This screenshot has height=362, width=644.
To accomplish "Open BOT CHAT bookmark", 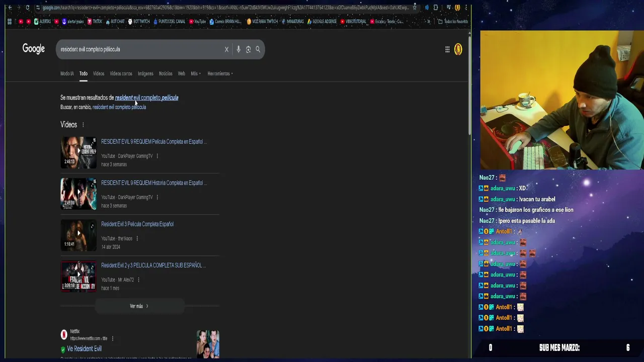I will [x=115, y=22].
